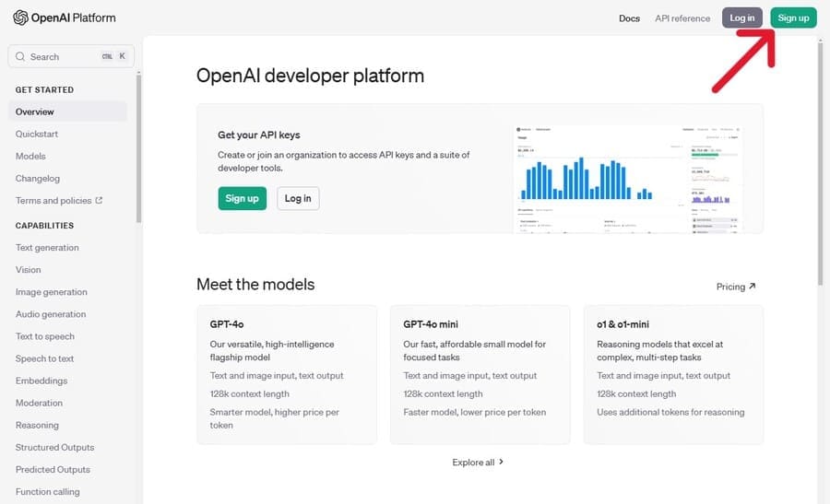The image size is (830, 504).
Task: Click the GET STARTED section heading
Action: click(x=44, y=90)
